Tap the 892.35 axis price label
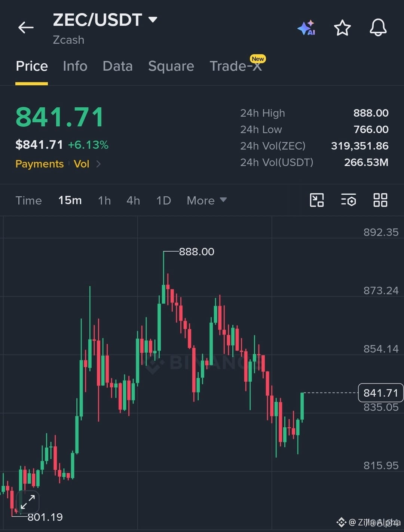Viewport: 404px width, 532px height. (381, 232)
